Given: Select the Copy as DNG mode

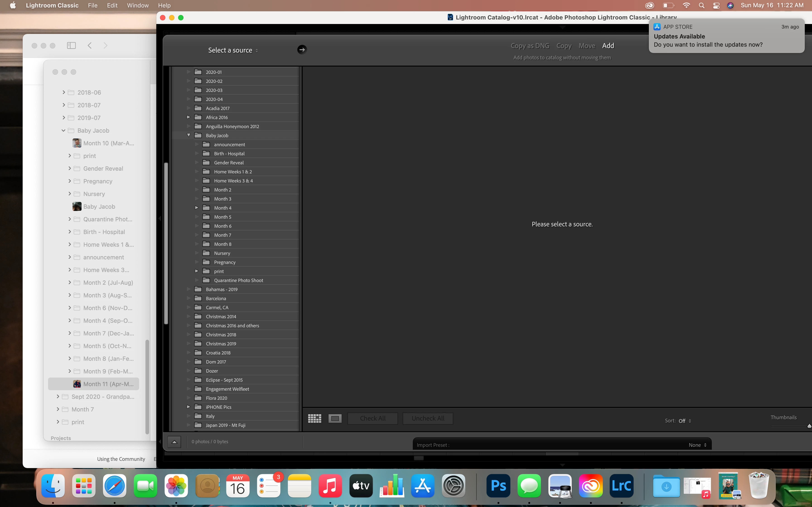Looking at the screenshot, I should (530, 45).
